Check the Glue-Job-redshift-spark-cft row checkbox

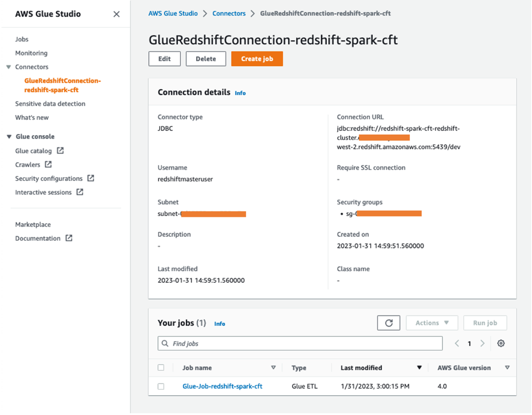pos(161,386)
